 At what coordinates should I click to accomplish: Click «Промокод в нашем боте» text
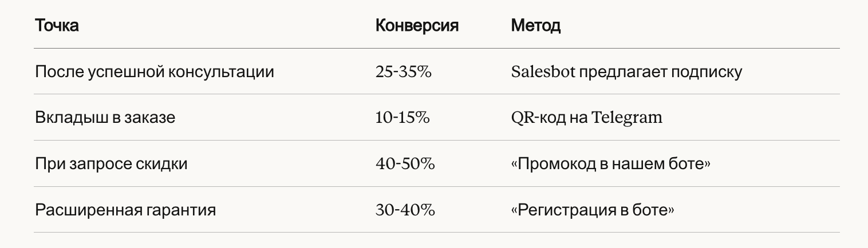pos(610,164)
